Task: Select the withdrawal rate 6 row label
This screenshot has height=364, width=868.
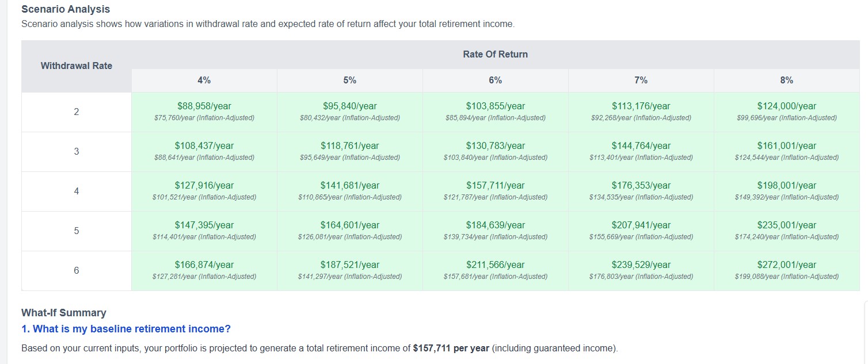Action: click(x=75, y=270)
